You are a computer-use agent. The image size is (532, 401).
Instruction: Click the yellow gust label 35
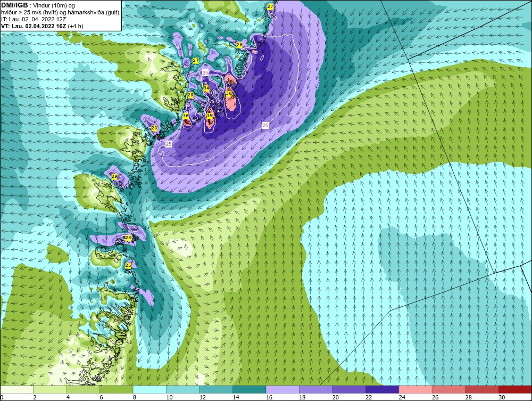tap(209, 116)
